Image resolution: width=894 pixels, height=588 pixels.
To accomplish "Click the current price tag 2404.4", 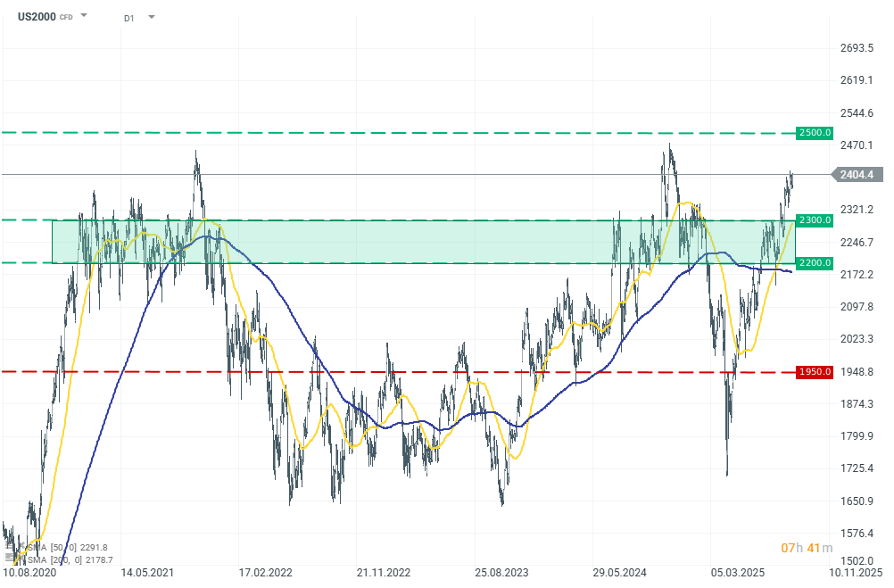I will tap(858, 175).
